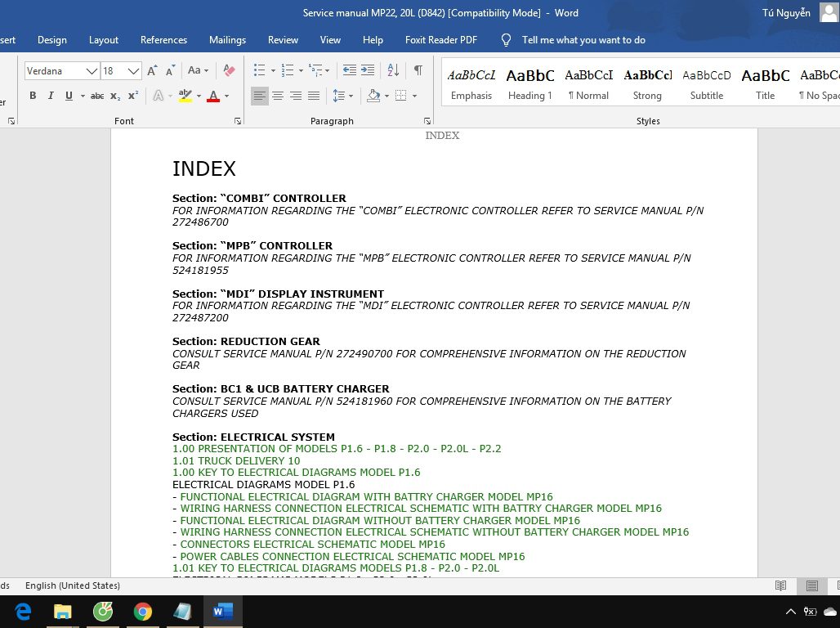Screen dimensions: 840x628
Task: Open the View tab
Action: [330, 40]
